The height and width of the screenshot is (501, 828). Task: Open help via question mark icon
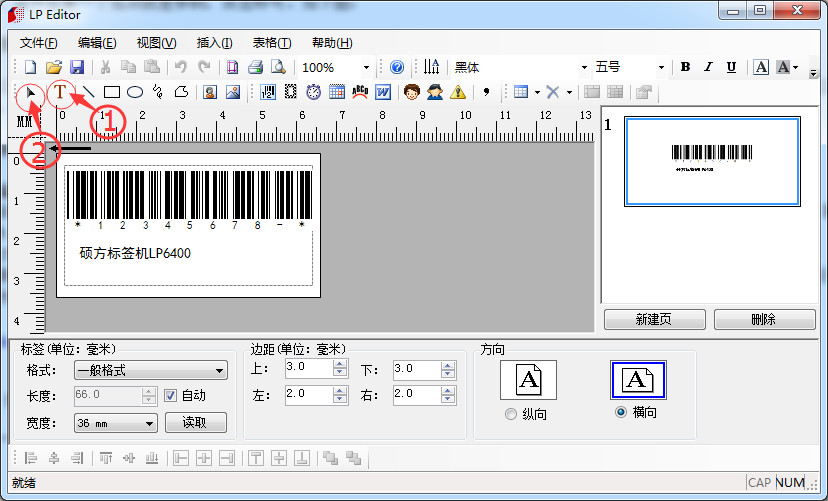396,67
